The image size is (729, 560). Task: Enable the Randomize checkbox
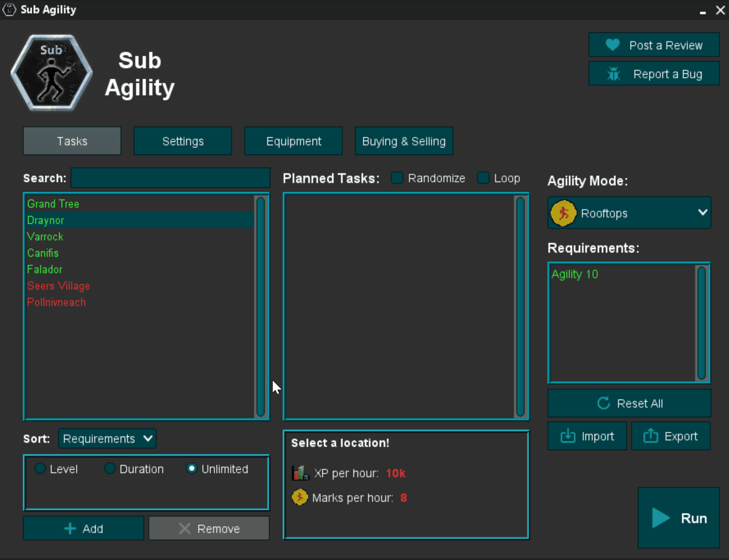(397, 178)
